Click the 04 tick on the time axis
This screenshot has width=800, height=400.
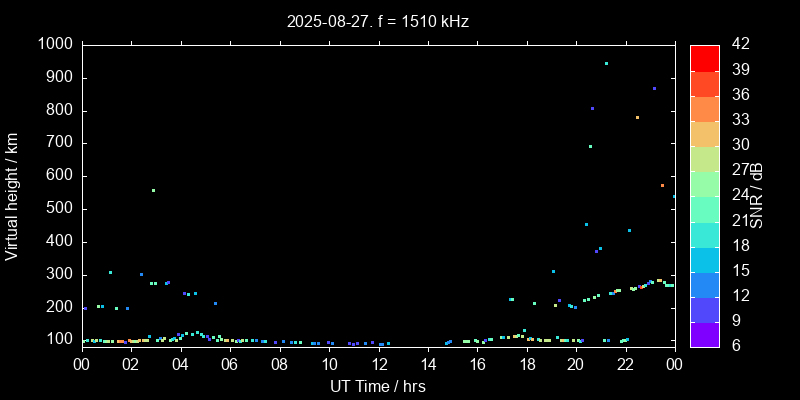(180, 365)
